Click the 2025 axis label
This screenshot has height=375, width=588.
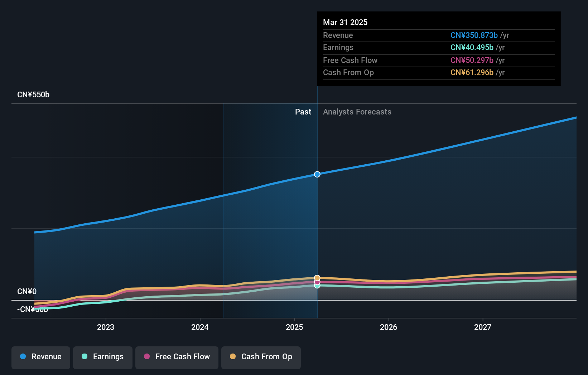pyautogui.click(x=294, y=327)
